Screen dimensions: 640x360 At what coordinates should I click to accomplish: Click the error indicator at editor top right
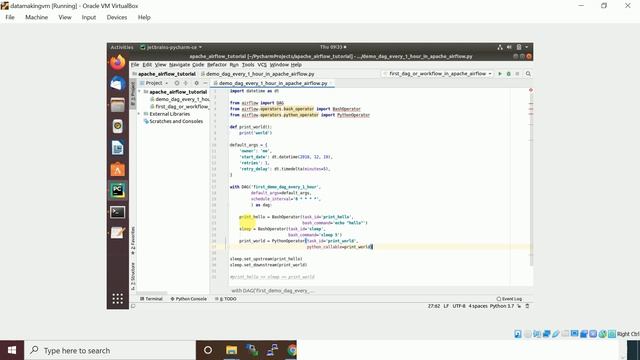[531, 90]
